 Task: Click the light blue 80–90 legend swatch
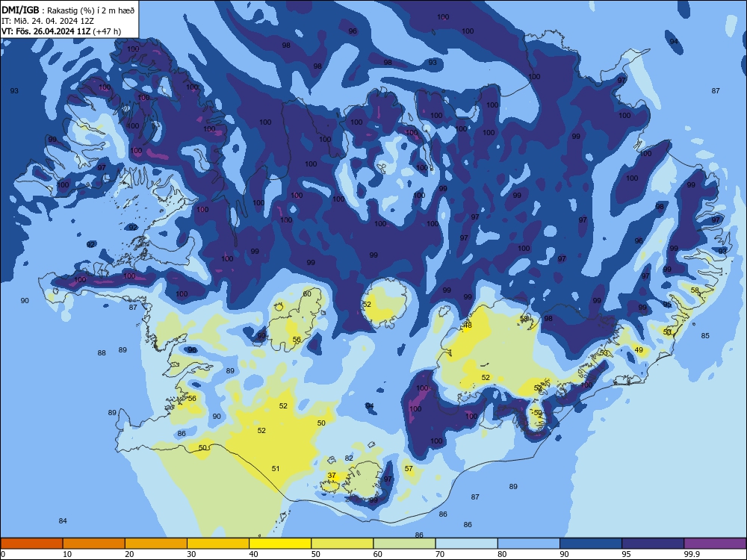(x=529, y=544)
